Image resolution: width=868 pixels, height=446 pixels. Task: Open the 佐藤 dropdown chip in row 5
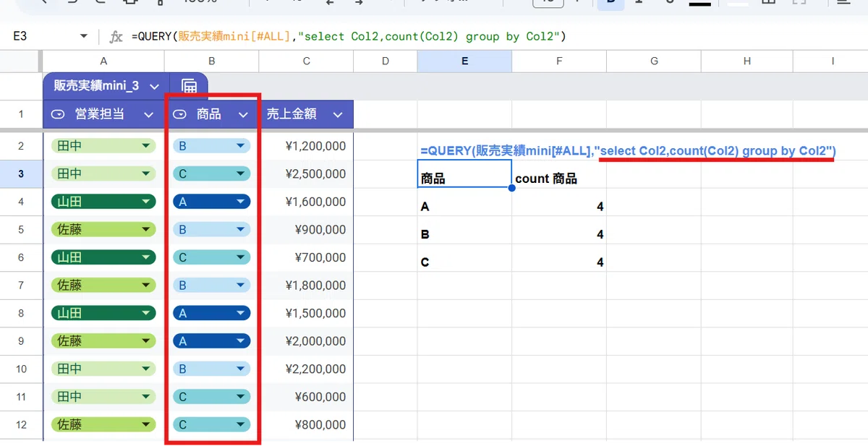click(x=103, y=229)
